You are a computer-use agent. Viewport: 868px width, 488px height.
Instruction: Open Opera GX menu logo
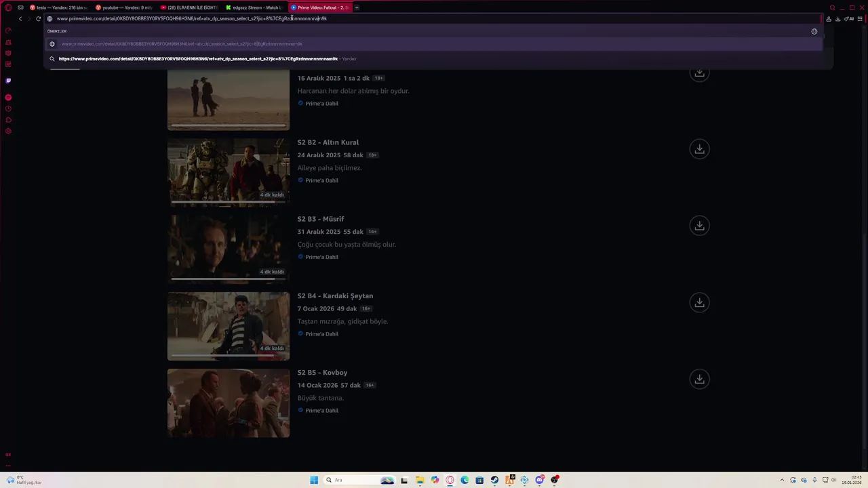[8, 7]
